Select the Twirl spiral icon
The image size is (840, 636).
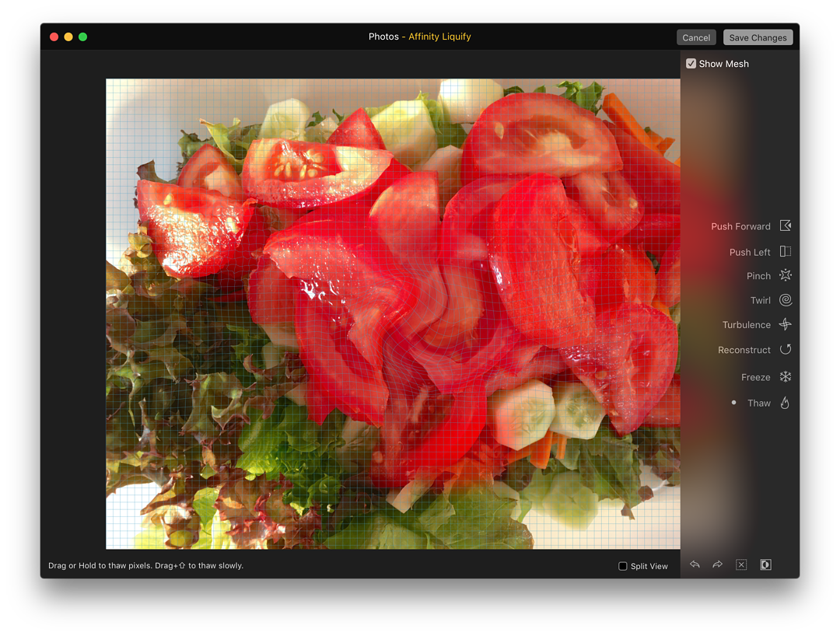(786, 300)
